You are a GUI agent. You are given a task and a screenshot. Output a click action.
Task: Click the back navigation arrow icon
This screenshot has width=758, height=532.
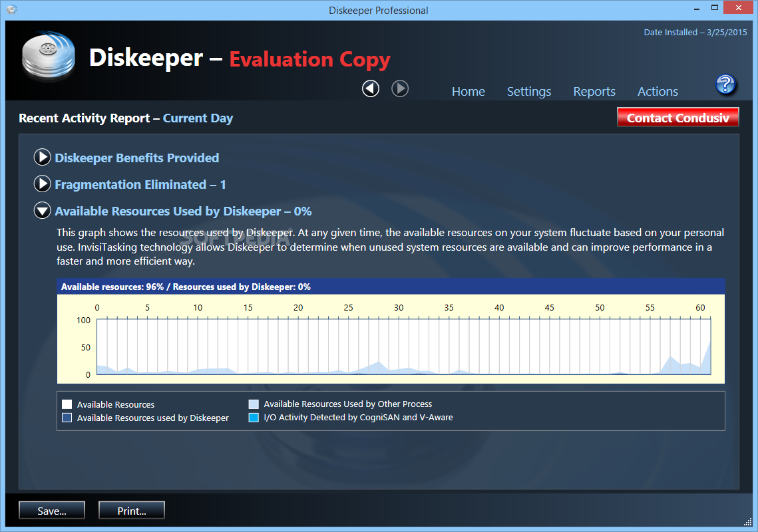pos(371,88)
